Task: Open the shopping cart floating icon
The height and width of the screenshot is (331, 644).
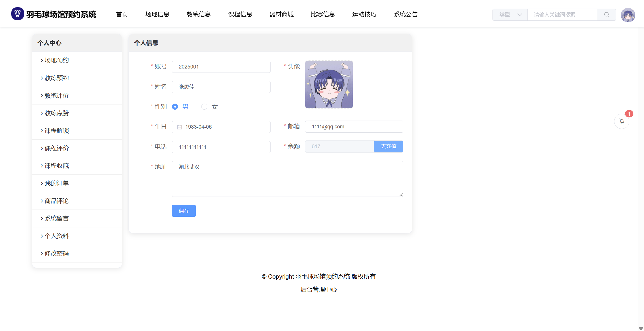Action: click(x=622, y=121)
